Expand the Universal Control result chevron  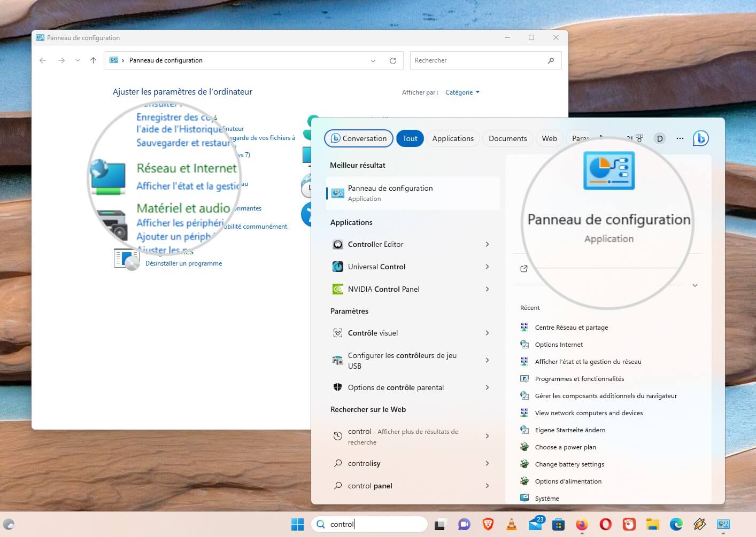tap(487, 267)
